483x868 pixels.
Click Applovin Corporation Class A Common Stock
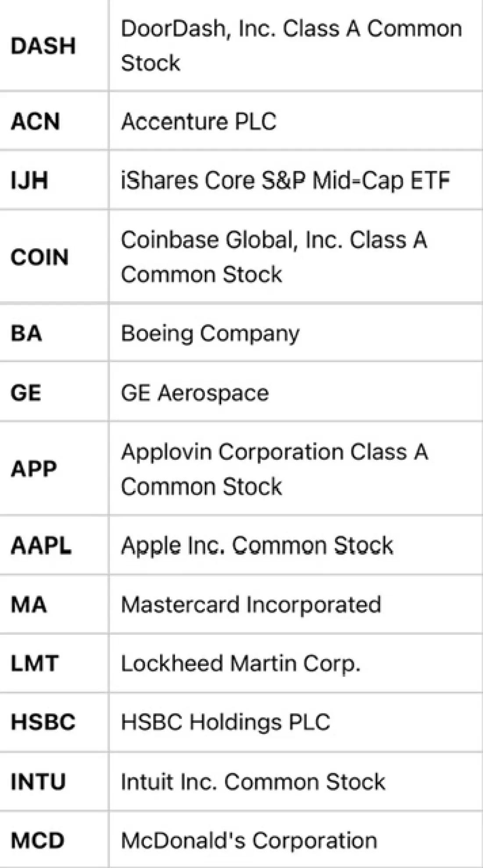(x=274, y=469)
